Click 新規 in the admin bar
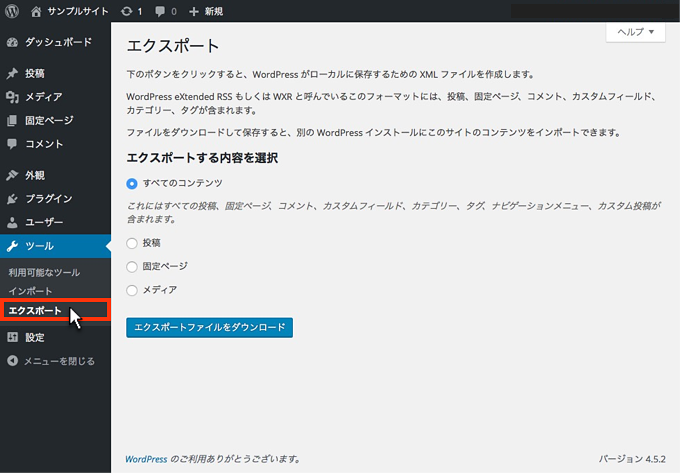This screenshot has width=680, height=473. point(214,12)
